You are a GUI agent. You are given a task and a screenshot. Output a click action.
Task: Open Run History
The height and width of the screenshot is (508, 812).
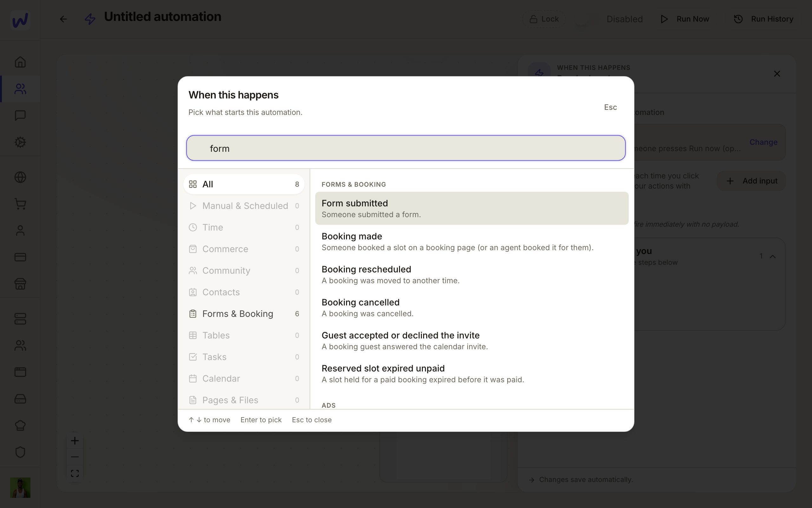[763, 19]
